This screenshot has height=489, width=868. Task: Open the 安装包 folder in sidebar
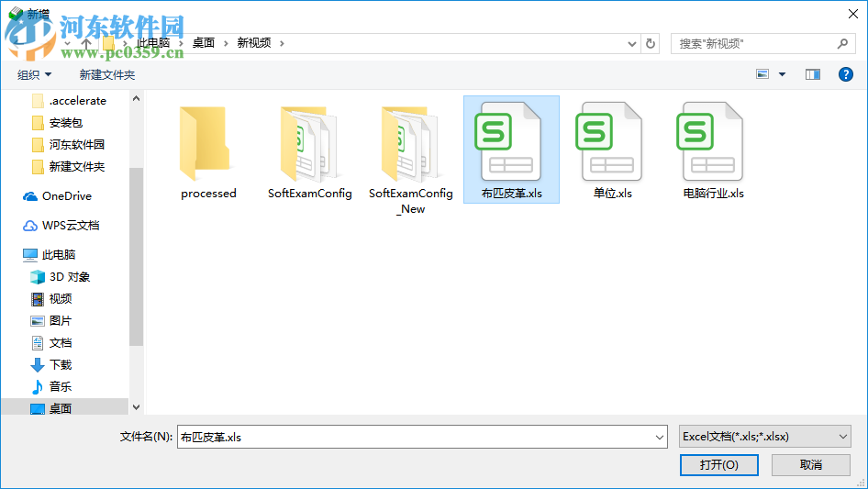[x=57, y=123]
